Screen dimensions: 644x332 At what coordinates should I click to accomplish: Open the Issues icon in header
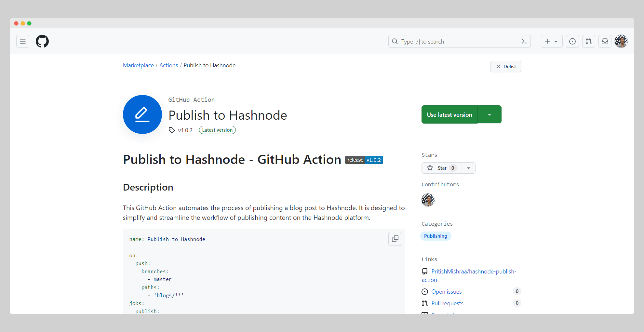coord(572,41)
